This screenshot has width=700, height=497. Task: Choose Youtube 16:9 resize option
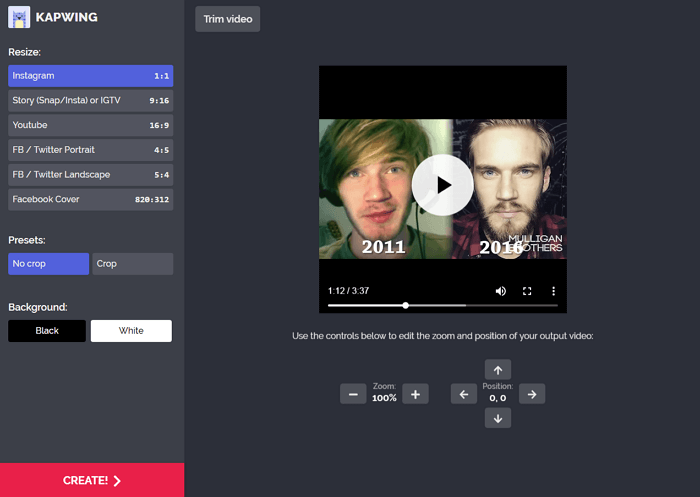click(90, 125)
